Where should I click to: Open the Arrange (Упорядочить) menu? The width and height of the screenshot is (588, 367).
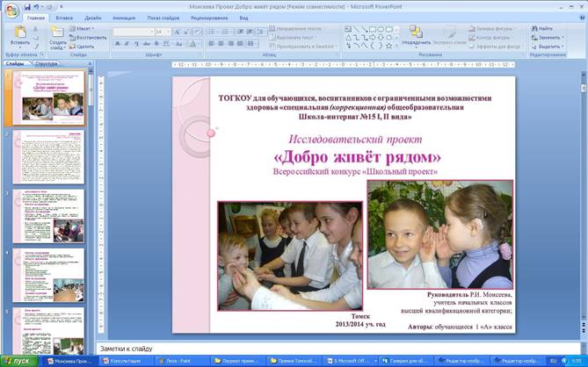pos(417,37)
